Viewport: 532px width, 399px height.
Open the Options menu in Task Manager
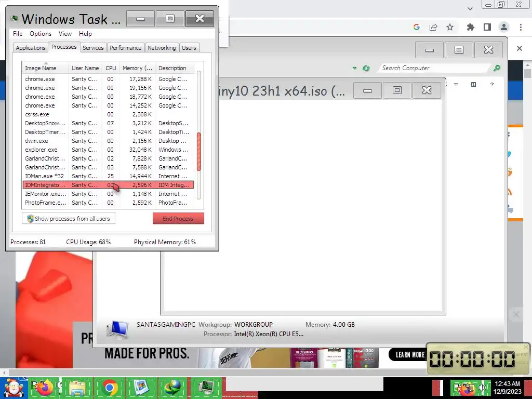[41, 34]
